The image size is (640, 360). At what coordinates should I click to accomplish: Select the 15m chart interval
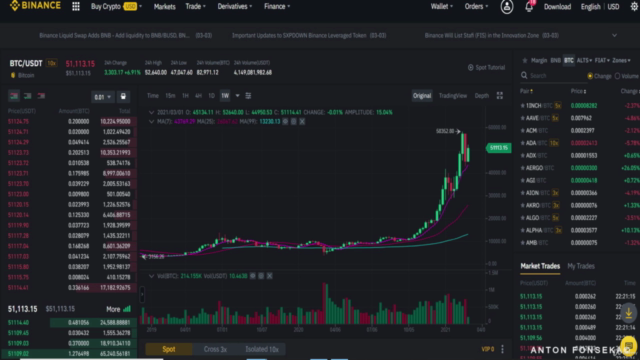[170, 96]
